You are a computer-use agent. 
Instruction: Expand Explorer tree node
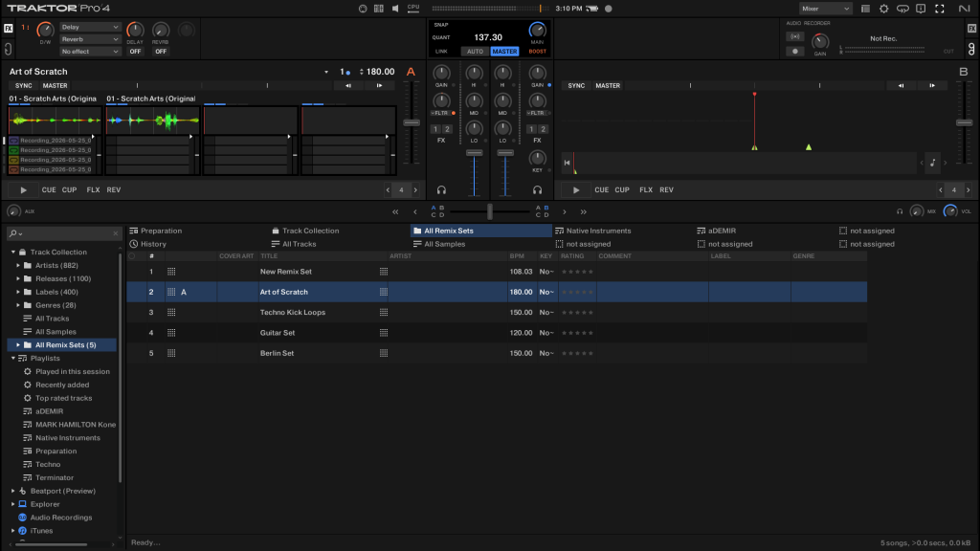click(x=13, y=504)
